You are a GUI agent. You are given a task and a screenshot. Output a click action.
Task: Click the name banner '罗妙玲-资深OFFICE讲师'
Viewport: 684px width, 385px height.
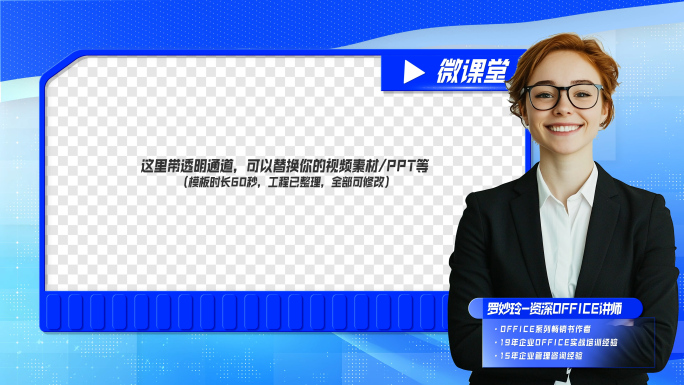tap(554, 309)
